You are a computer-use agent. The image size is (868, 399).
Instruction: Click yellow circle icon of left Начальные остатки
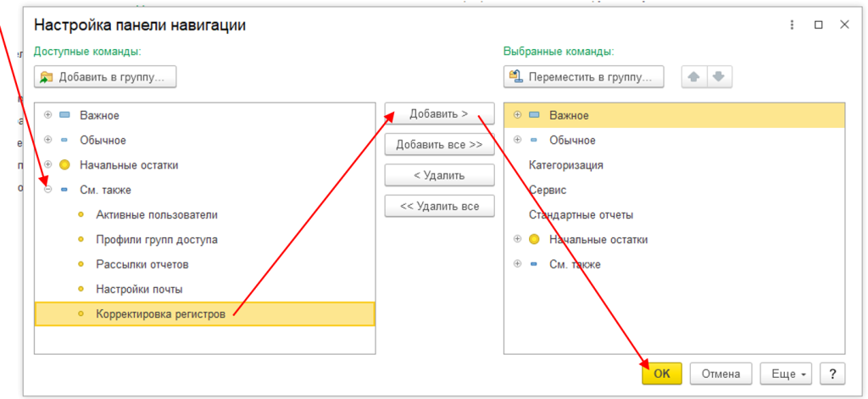(x=64, y=165)
